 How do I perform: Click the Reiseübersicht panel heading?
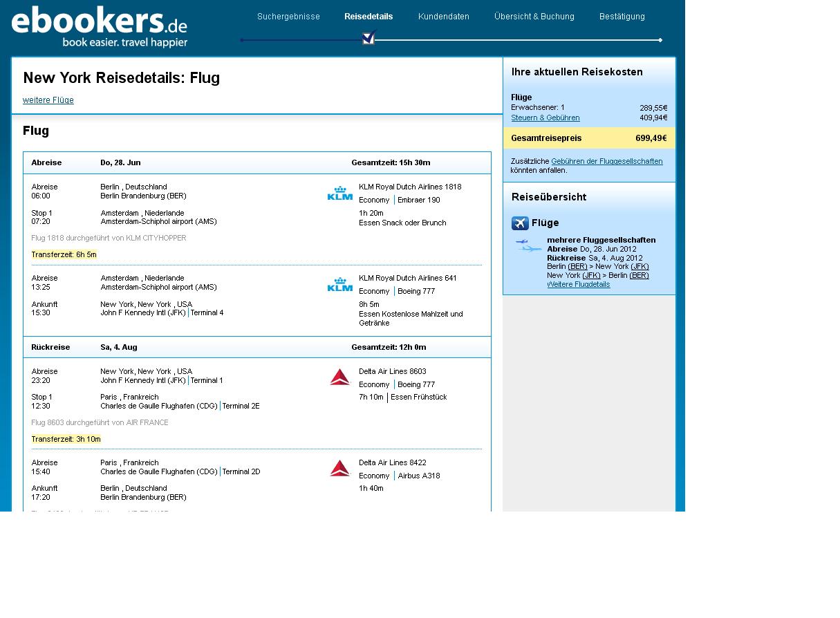coord(549,197)
